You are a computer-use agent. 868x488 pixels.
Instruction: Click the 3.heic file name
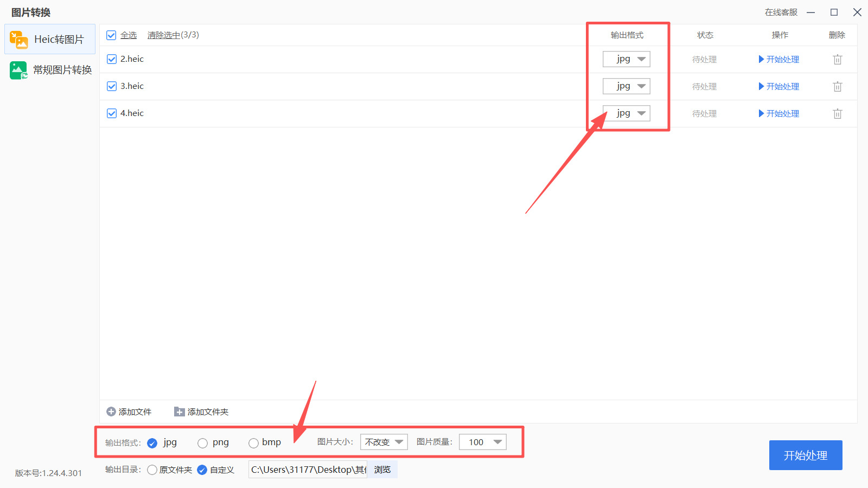click(132, 86)
